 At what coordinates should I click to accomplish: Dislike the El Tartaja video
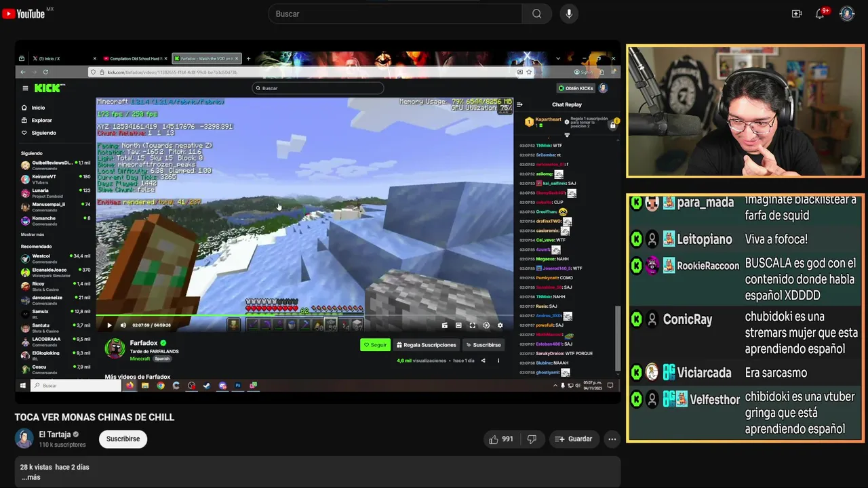pos(532,439)
